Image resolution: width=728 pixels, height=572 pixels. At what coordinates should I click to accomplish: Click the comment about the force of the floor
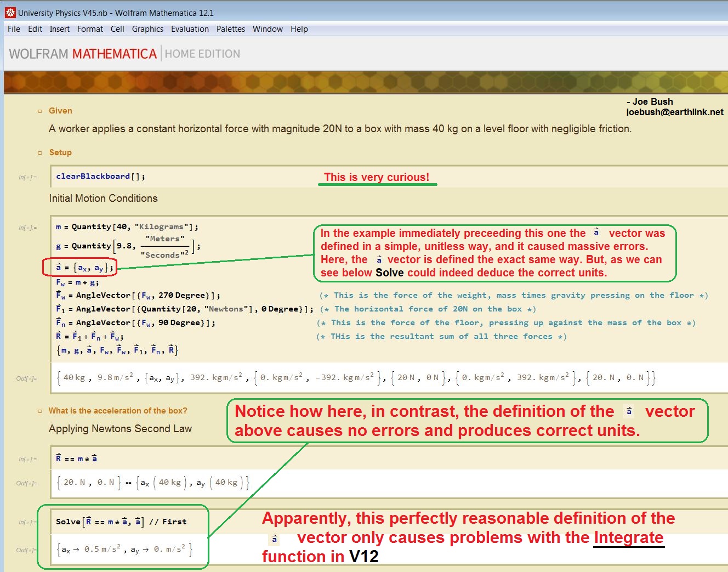click(506, 322)
